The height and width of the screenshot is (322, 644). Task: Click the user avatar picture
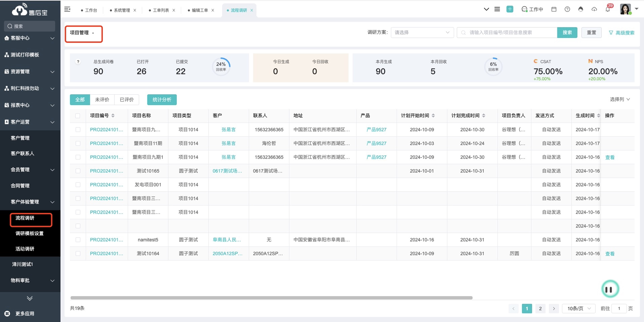click(625, 9)
